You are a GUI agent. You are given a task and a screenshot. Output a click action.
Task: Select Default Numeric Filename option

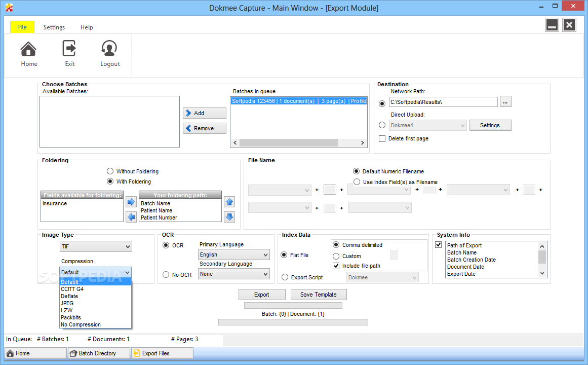pyautogui.click(x=356, y=171)
